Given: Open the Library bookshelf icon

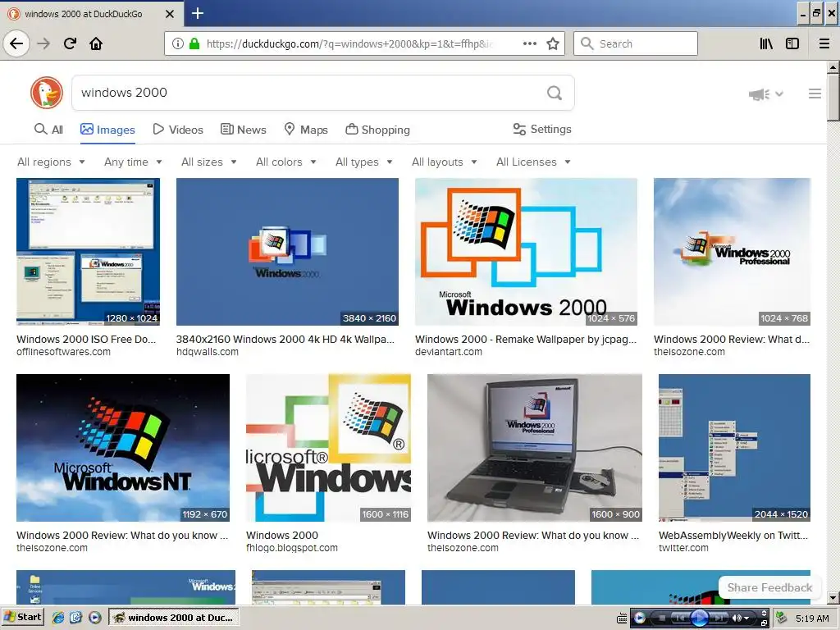Looking at the screenshot, I should [x=766, y=43].
